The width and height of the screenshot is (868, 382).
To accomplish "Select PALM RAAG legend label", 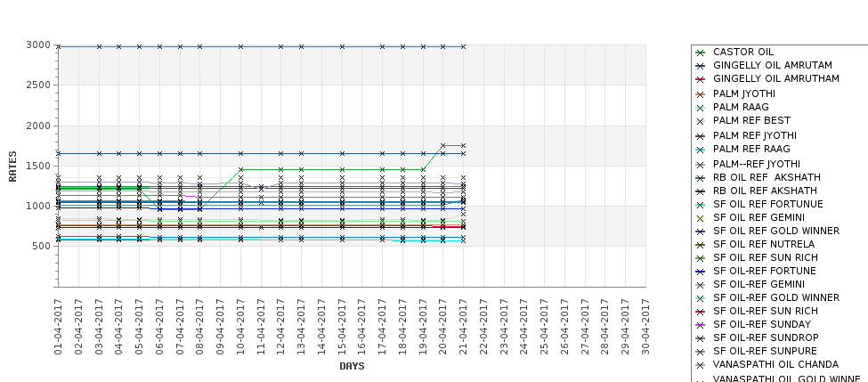I will pyautogui.click(x=741, y=108).
